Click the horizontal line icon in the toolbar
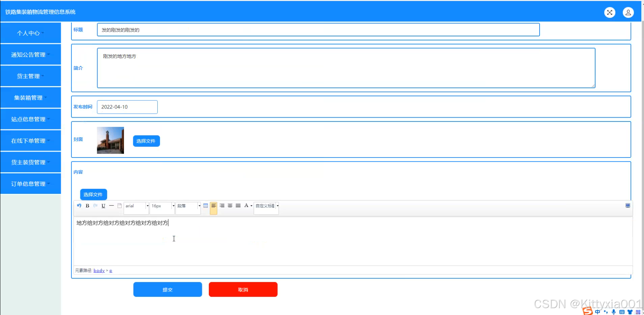The width and height of the screenshot is (644, 315). 111,206
